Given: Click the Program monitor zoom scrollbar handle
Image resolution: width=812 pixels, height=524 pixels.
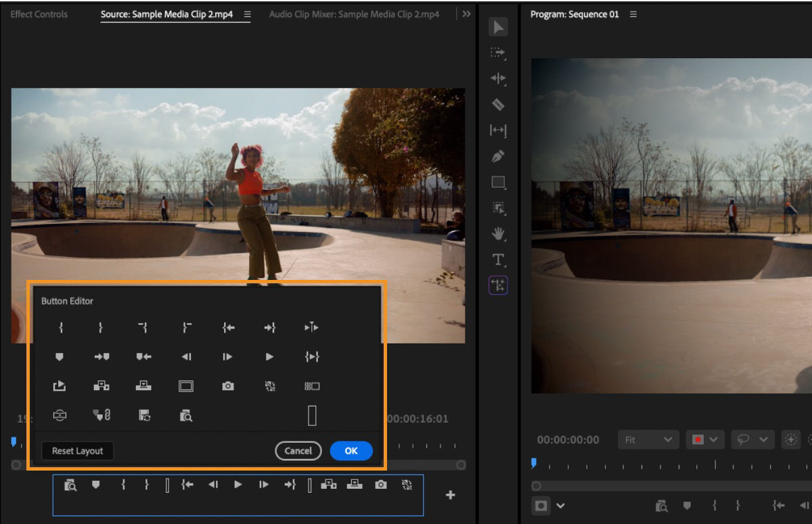Looking at the screenshot, I should point(537,485).
